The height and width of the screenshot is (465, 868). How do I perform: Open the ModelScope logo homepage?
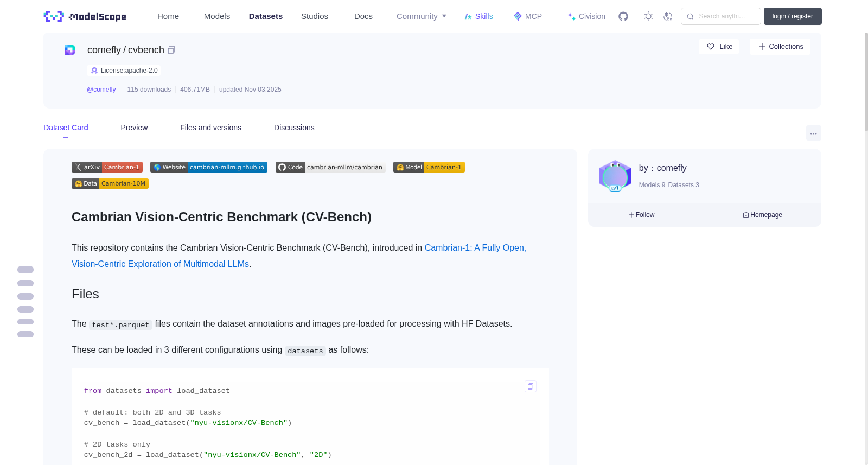[85, 16]
